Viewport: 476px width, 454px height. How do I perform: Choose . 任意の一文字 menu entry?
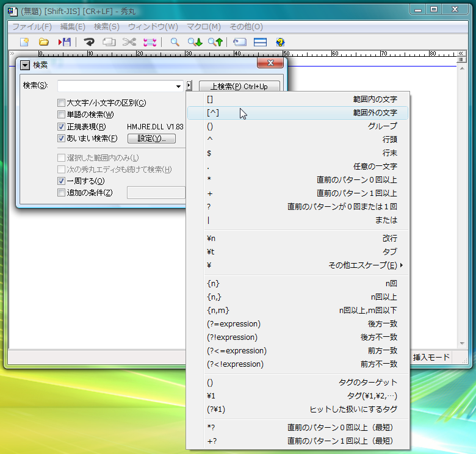pyautogui.click(x=298, y=167)
